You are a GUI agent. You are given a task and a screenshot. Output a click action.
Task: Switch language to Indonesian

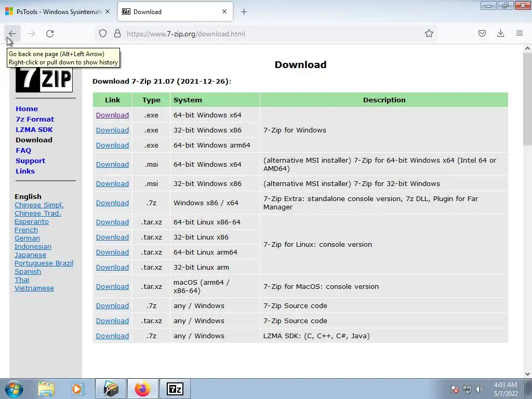pyautogui.click(x=33, y=247)
